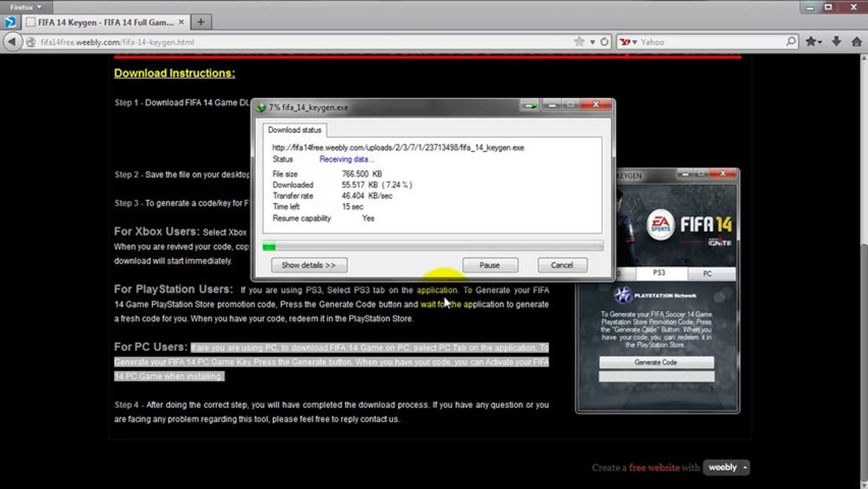Click the 'For PlayStation Users:' heading
Screen dimensions: 868x489
click(x=173, y=289)
